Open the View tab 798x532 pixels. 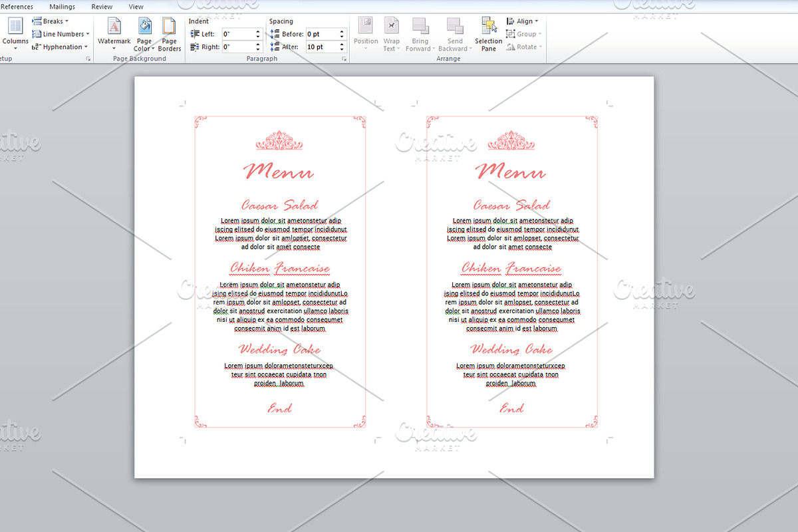[x=136, y=6]
